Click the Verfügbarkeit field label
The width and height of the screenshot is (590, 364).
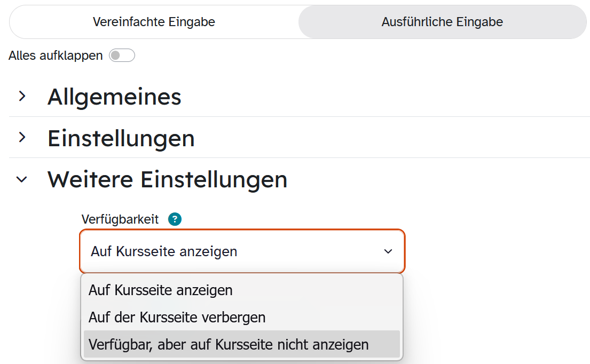(120, 219)
